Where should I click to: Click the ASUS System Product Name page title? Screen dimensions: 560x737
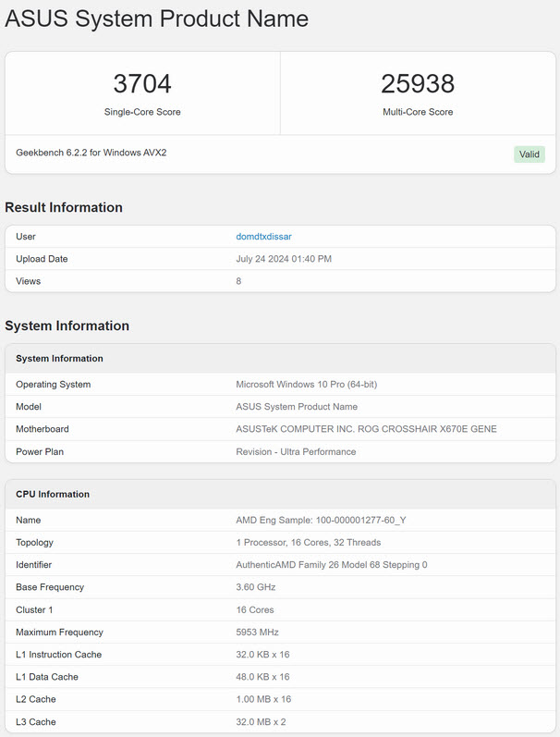tap(157, 18)
